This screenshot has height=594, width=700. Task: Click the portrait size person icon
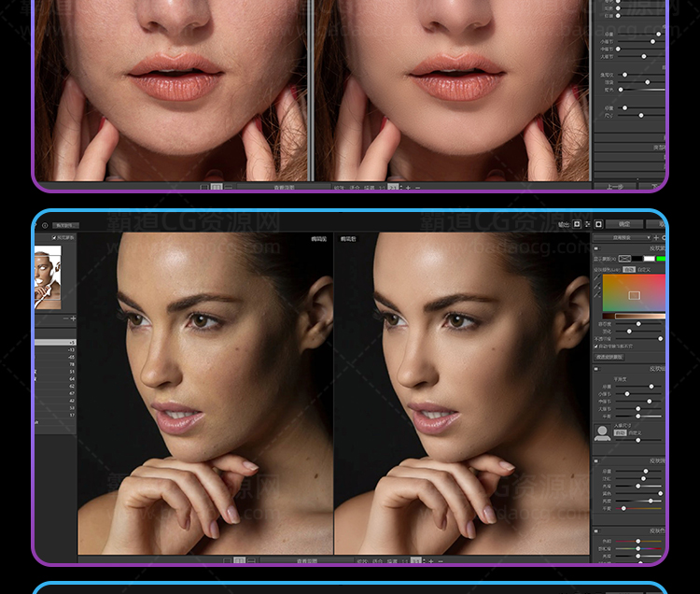coord(602,433)
